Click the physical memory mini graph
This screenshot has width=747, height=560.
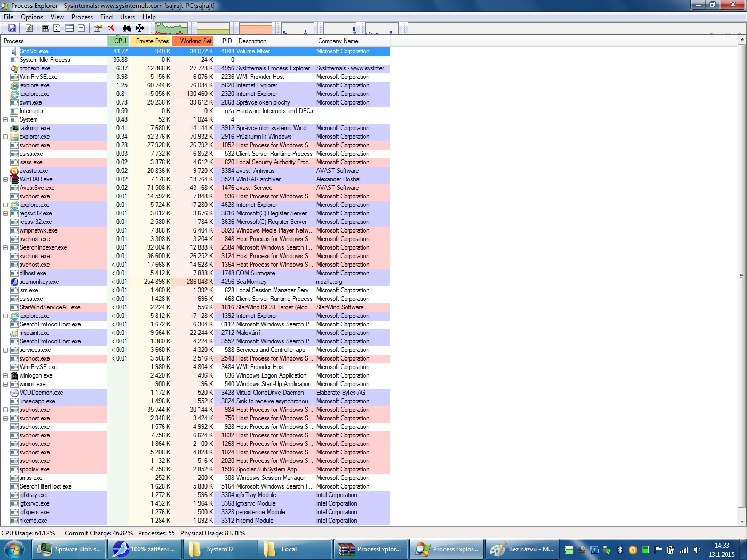point(256,28)
